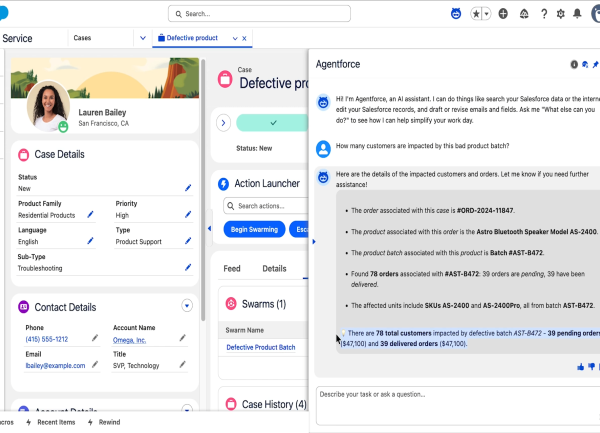Open the Agentforce icon in the header
Screen dimensions: 600x433
pyautogui.click(x=456, y=14)
